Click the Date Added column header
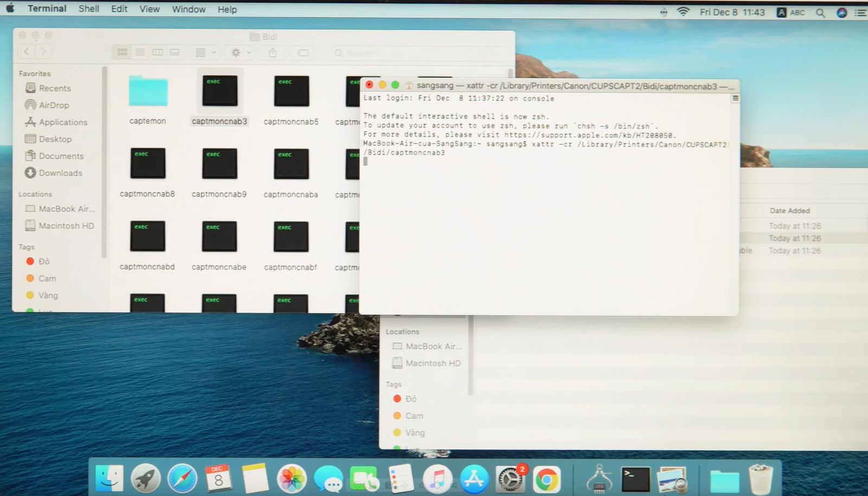868x496 pixels. coord(789,211)
